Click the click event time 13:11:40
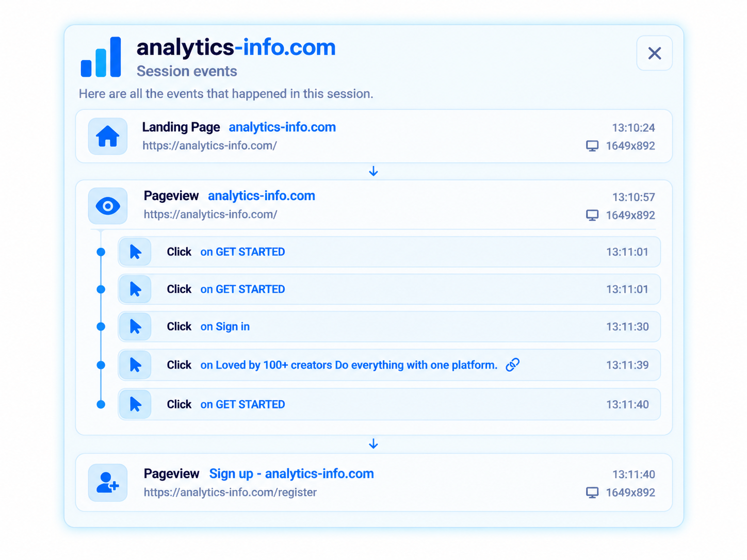 point(627,404)
